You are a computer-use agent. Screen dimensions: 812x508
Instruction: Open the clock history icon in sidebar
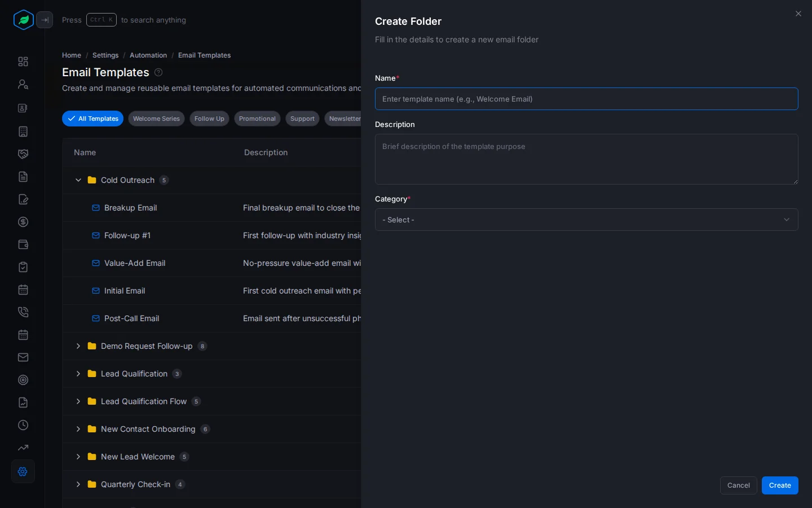23,425
